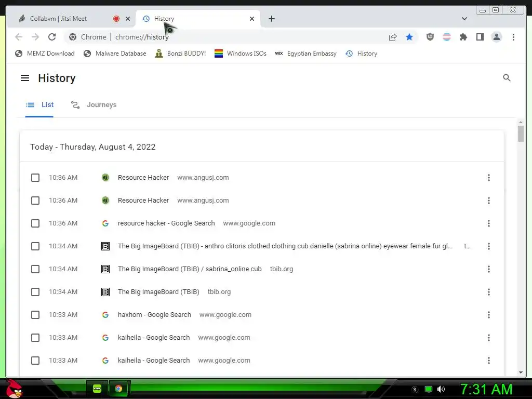Viewport: 532px width, 399px height.
Task: Click the share page icon in the address bar
Action: pos(393,37)
